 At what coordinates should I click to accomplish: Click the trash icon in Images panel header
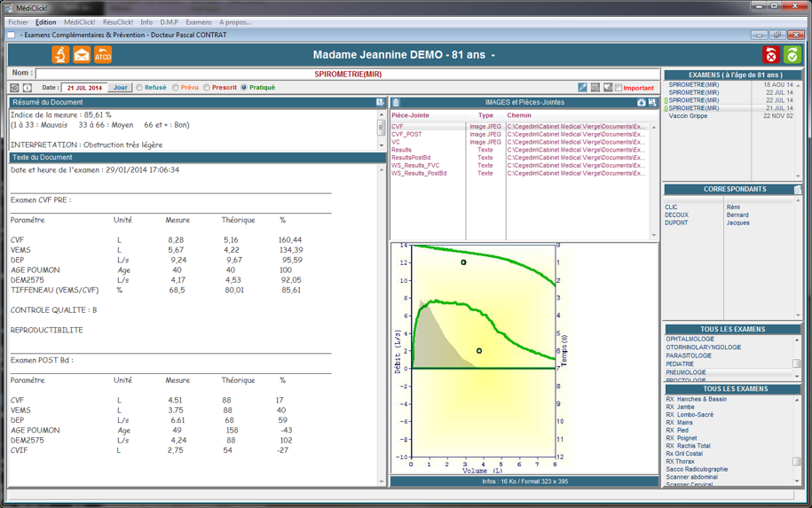pyautogui.click(x=396, y=103)
